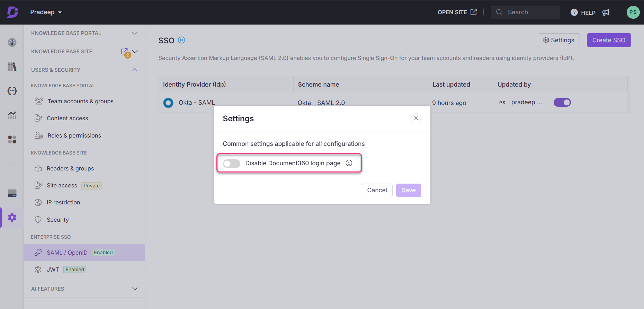This screenshot has height=309, width=644.
Task: Click the Site access icon
Action: [38, 185]
